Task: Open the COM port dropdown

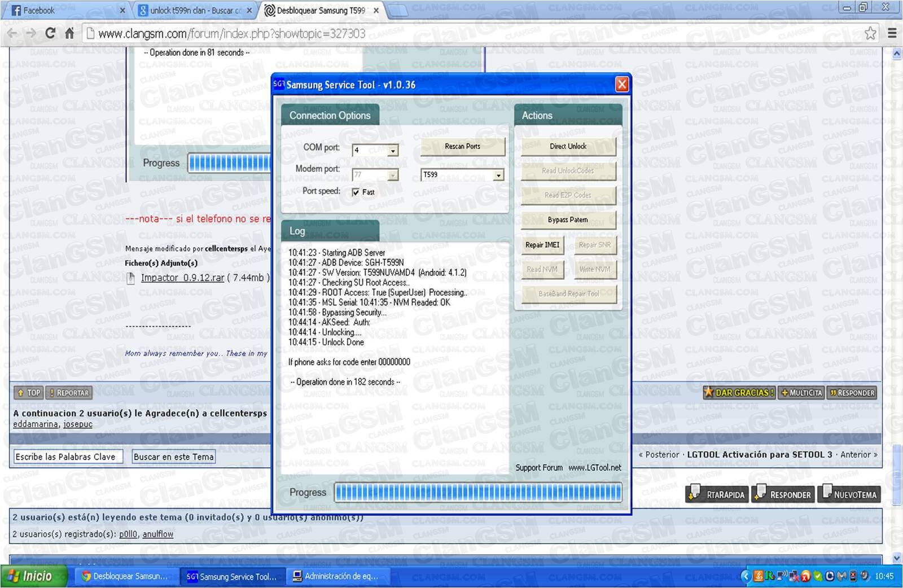Action: [393, 151]
